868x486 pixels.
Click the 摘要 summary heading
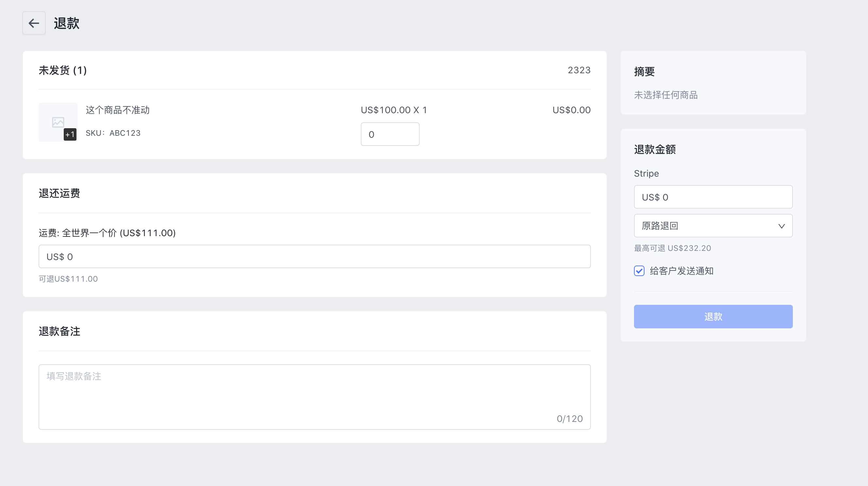[x=644, y=72]
